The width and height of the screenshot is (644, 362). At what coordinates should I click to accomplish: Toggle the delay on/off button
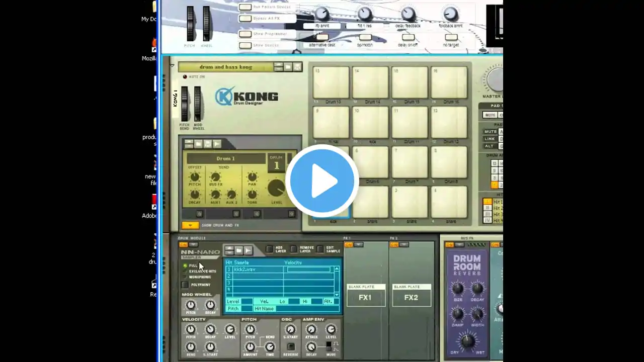tap(408, 37)
